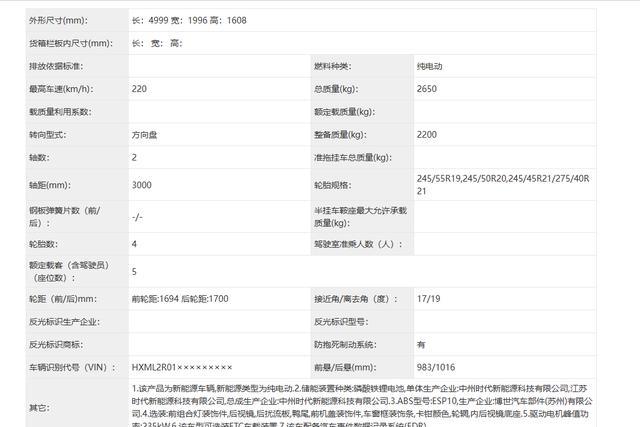This screenshot has height=427, width=640.
Task: Click the 外形尺寸(mm) label cell
Action: point(62,19)
